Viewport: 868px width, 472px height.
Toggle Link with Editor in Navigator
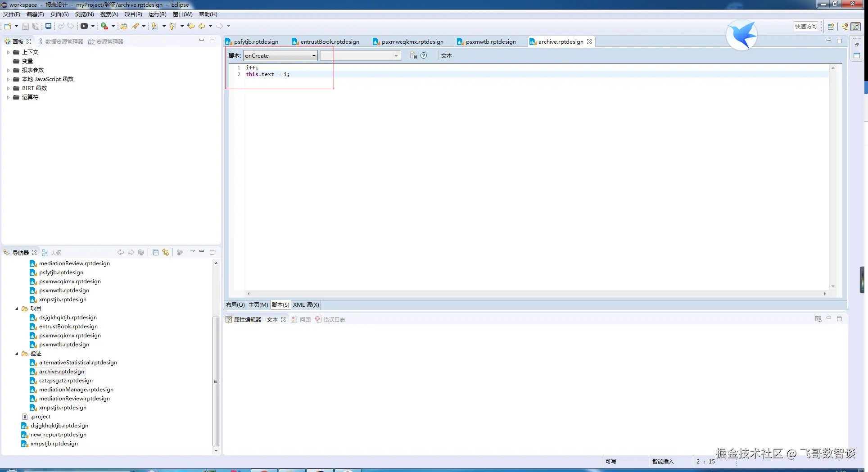tap(166, 253)
